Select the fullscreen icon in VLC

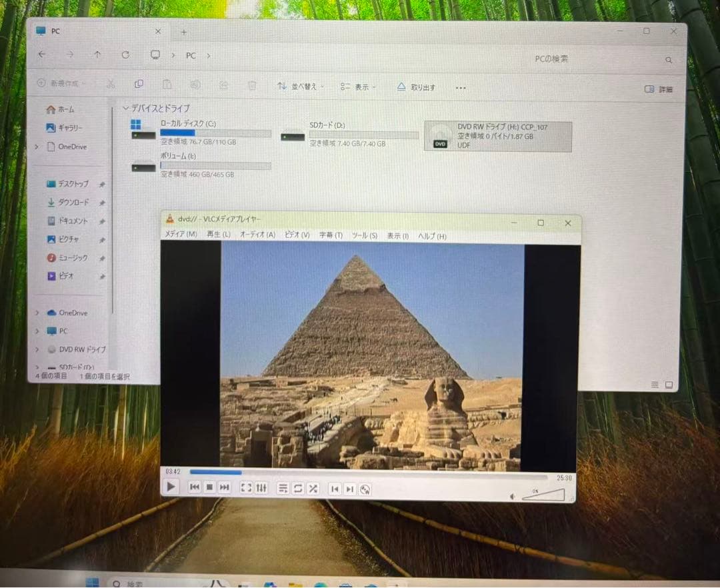coord(245,488)
